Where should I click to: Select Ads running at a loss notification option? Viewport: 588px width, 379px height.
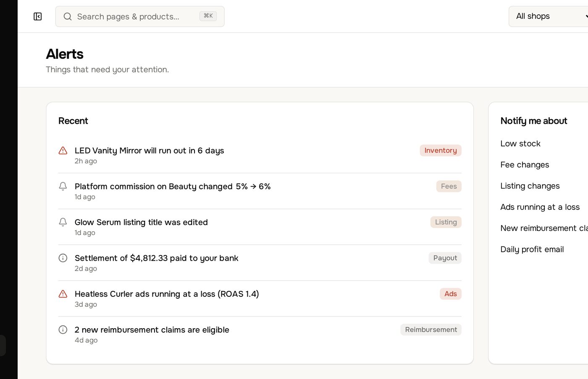(x=540, y=207)
